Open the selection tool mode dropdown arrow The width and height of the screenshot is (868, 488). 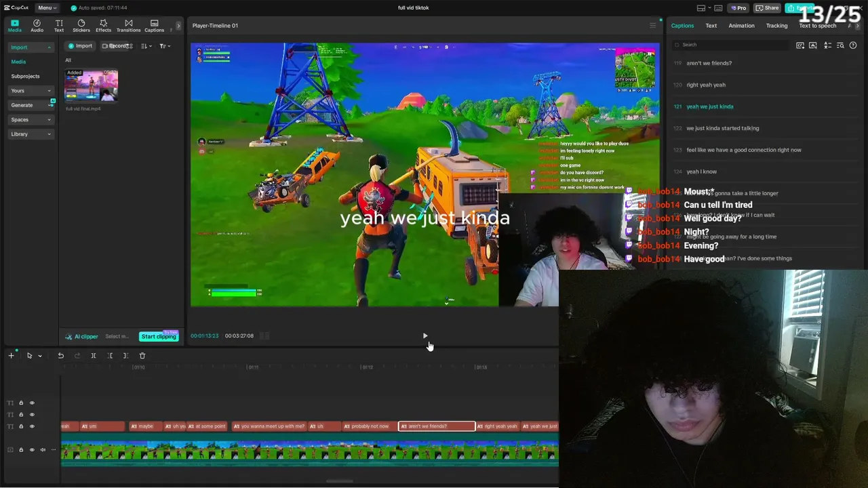click(x=40, y=356)
